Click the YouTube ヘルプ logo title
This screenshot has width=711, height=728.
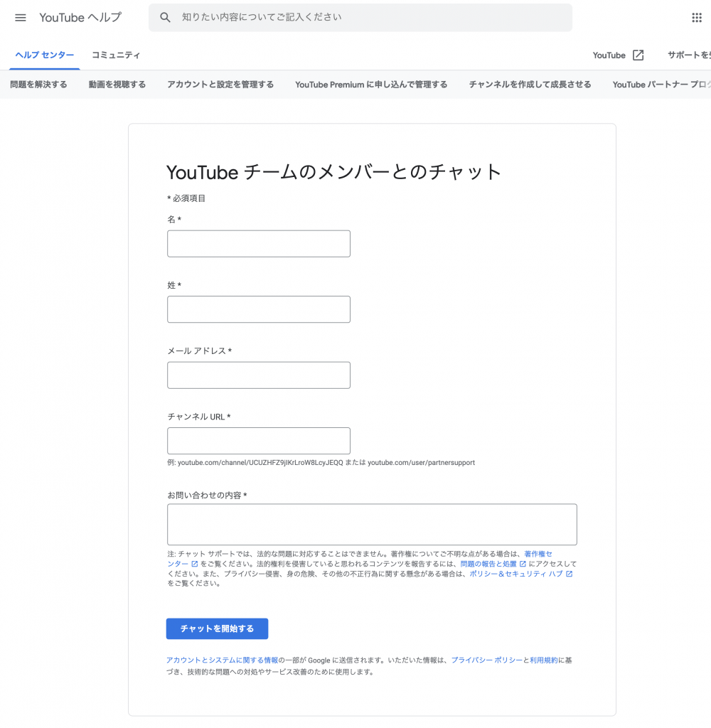pyautogui.click(x=80, y=18)
